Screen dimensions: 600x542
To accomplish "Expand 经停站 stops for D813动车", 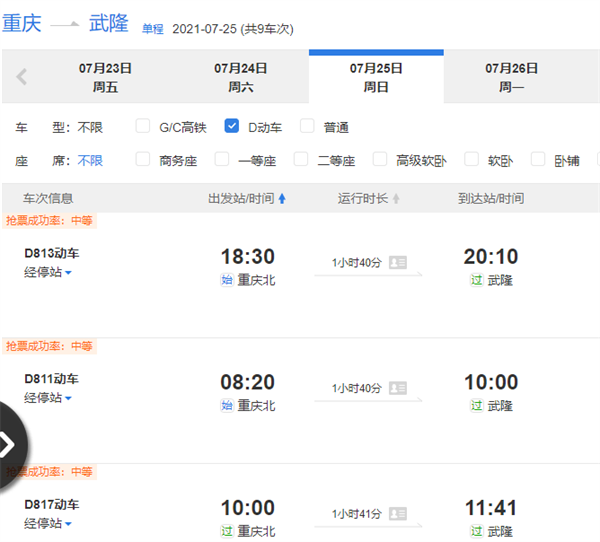I will [48, 272].
